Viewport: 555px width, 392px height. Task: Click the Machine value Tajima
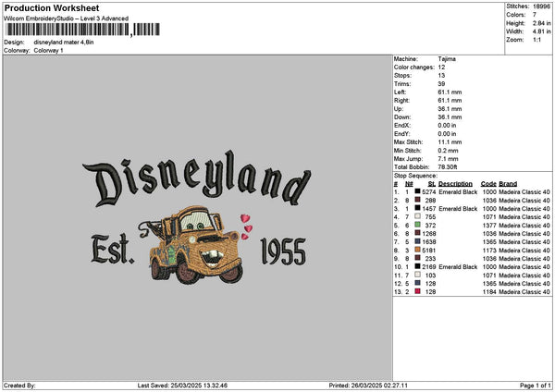coord(447,59)
